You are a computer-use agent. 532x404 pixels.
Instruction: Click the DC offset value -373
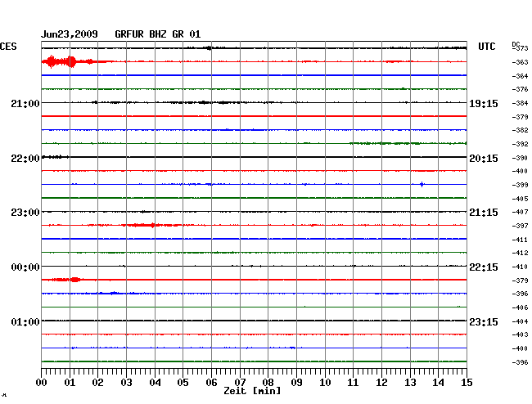click(520, 48)
